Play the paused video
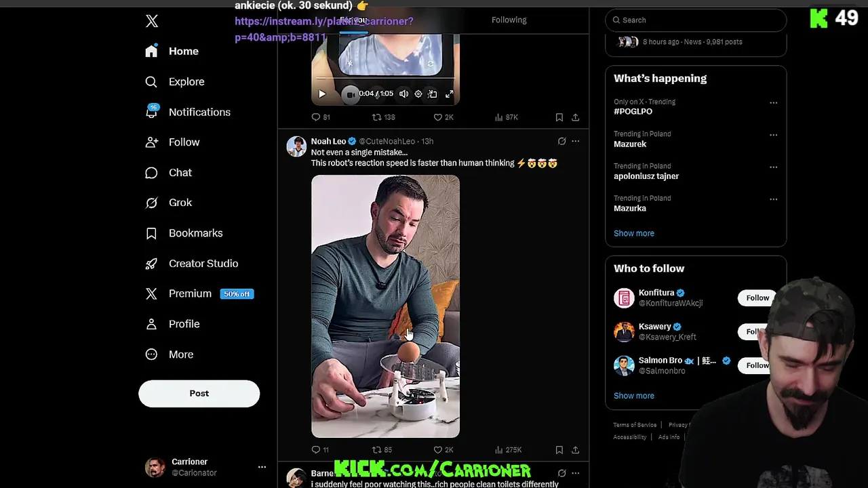 click(322, 94)
